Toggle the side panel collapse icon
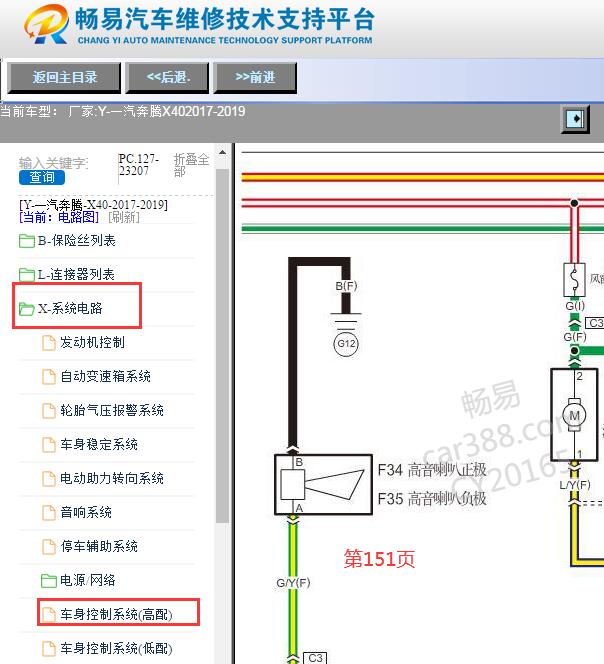 pyautogui.click(x=575, y=119)
